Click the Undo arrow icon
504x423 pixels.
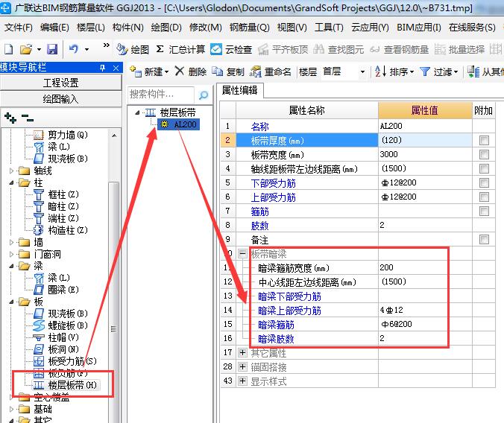74,49
